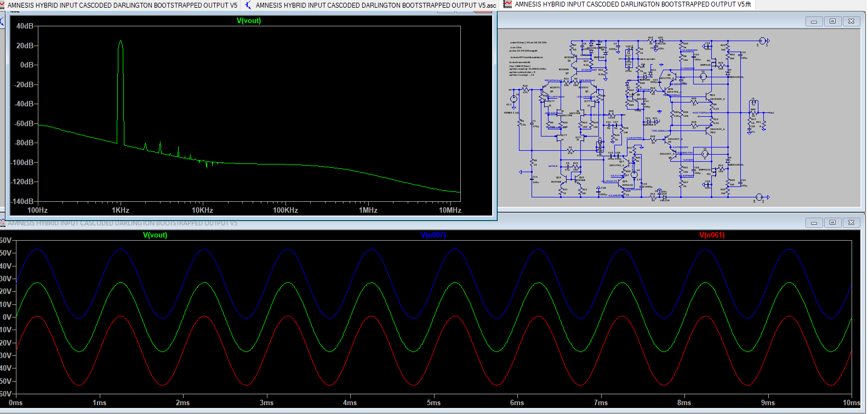Click the 10ms time axis label
The image size is (868, 414).
point(851,403)
